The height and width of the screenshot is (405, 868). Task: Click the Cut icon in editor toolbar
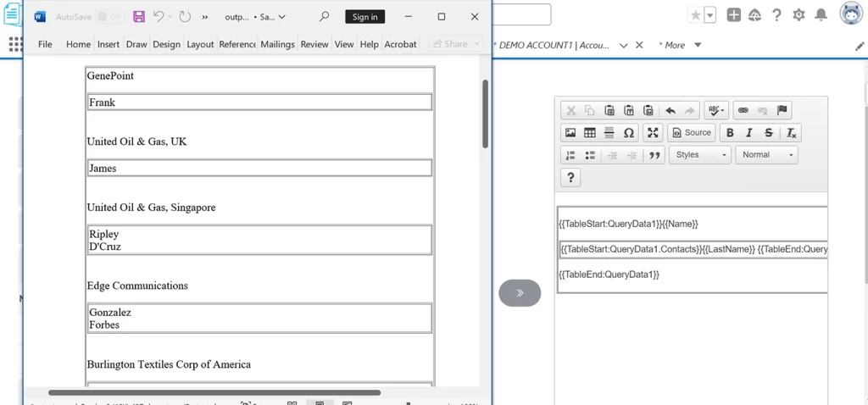click(x=570, y=110)
